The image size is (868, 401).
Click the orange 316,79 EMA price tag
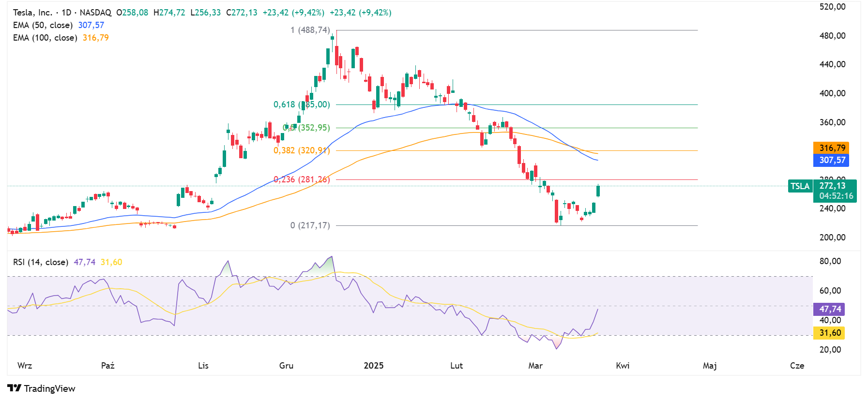point(832,148)
